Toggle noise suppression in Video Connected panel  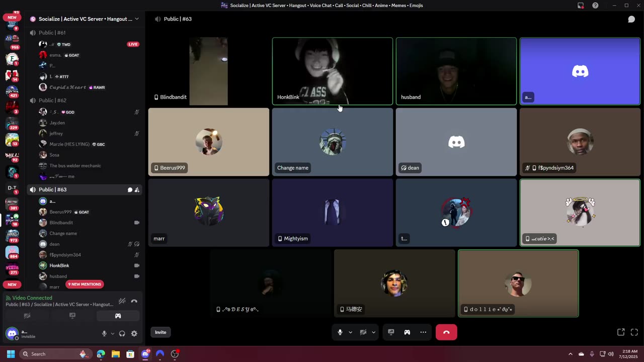pyautogui.click(x=122, y=301)
